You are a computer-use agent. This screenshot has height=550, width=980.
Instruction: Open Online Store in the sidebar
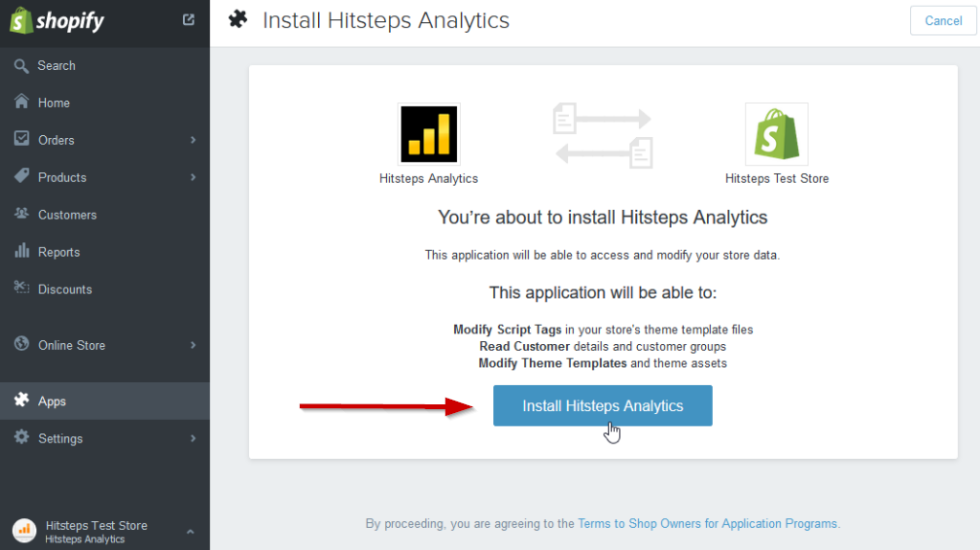point(105,345)
